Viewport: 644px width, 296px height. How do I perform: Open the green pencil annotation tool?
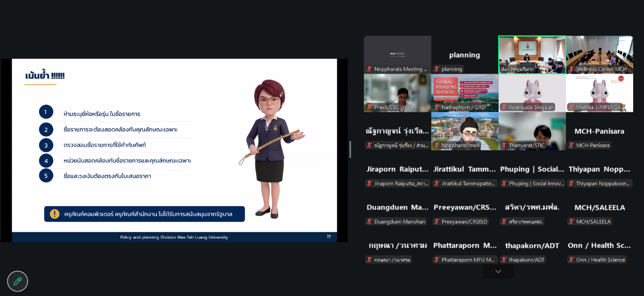click(18, 281)
